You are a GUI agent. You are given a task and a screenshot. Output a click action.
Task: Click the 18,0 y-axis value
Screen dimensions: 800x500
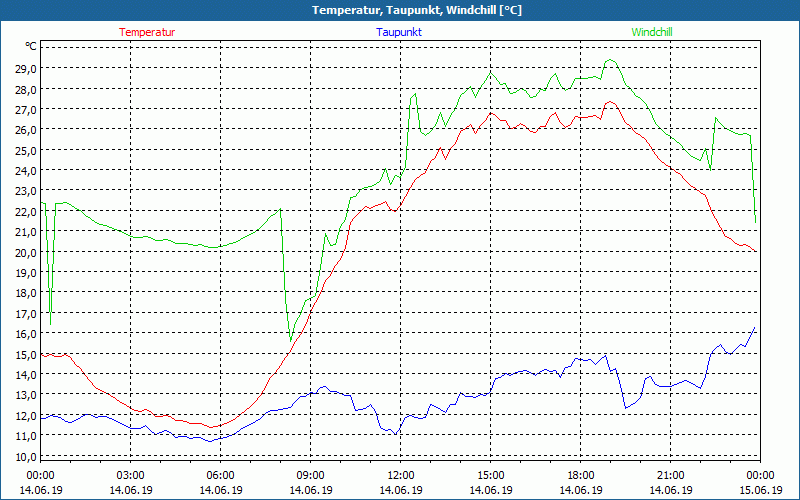(26, 293)
